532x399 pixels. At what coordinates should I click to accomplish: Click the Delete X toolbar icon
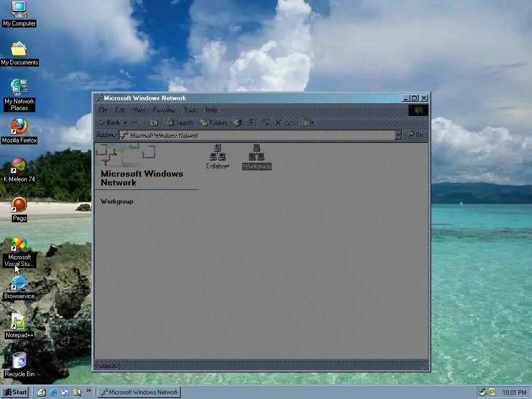coord(278,123)
